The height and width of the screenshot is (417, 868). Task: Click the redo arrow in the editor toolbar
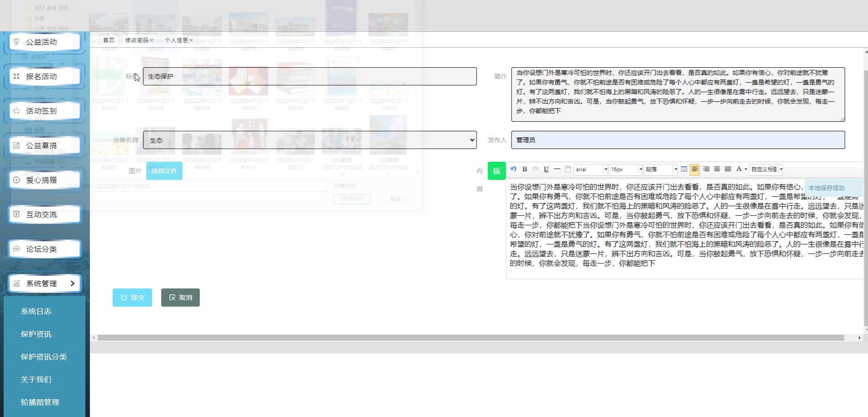(x=535, y=169)
